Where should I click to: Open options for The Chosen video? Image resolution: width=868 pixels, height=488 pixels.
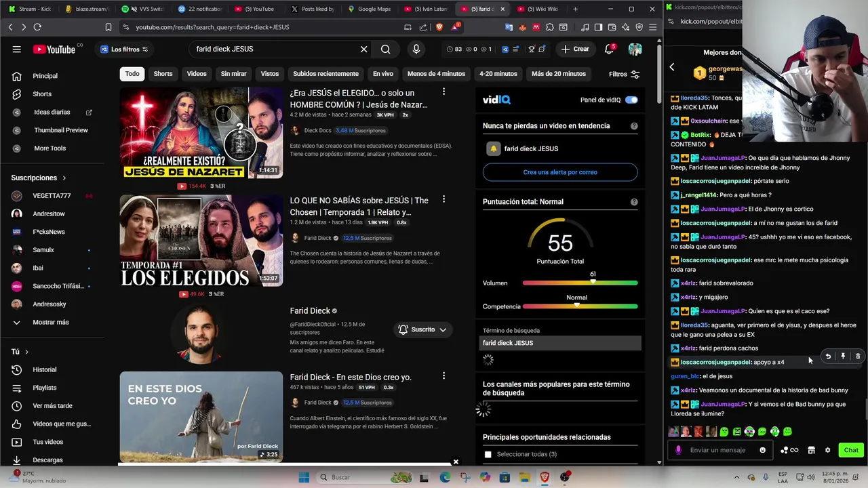click(443, 199)
